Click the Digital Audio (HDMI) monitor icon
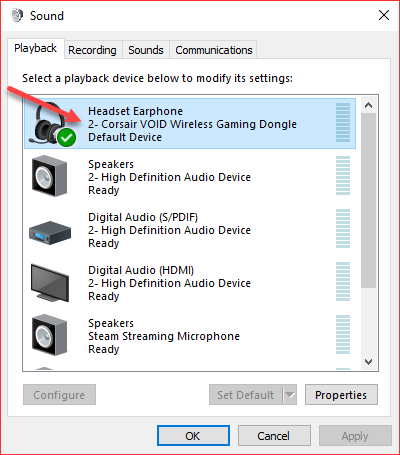 click(x=50, y=283)
